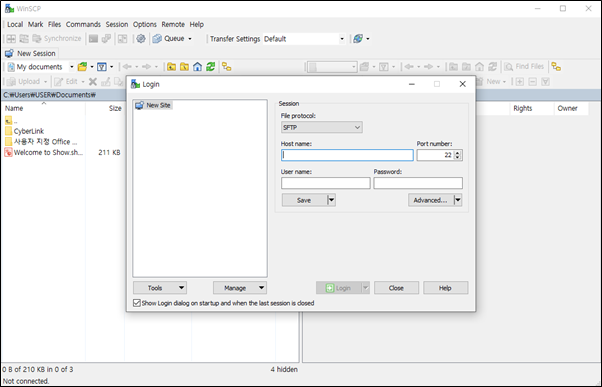
Task: Click the Synchronize toolbar button
Action: pos(57,38)
